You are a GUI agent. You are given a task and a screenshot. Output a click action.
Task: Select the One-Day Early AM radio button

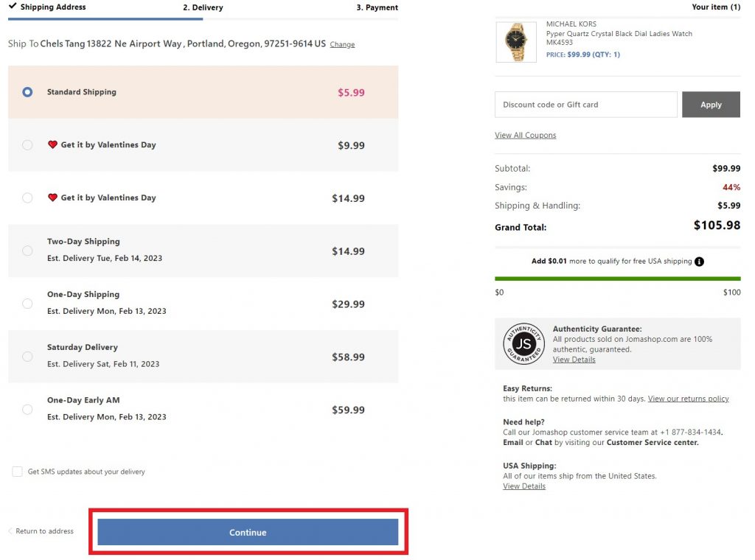(27, 410)
